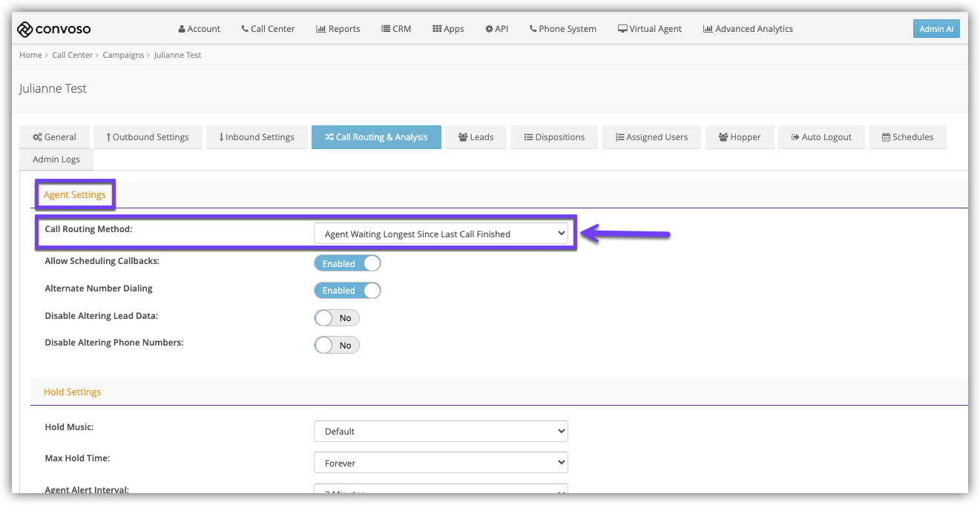Switch to the Assigned Users tab
The height and width of the screenshot is (505, 980).
(651, 137)
